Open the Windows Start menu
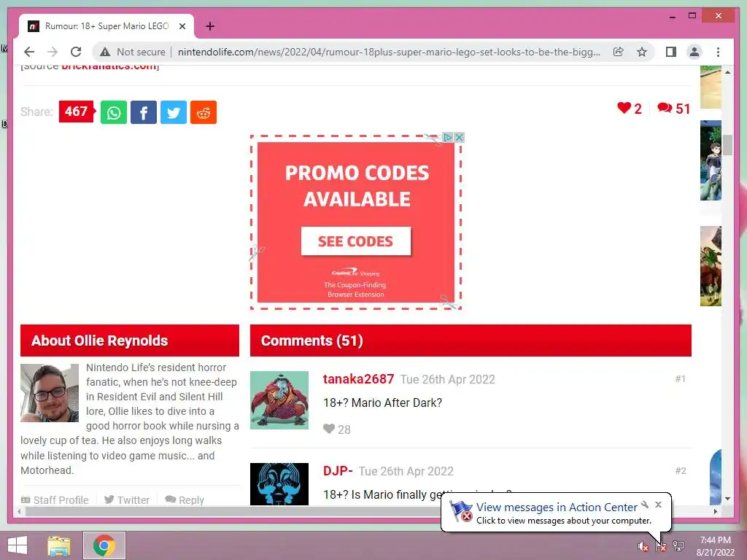 coord(18,545)
